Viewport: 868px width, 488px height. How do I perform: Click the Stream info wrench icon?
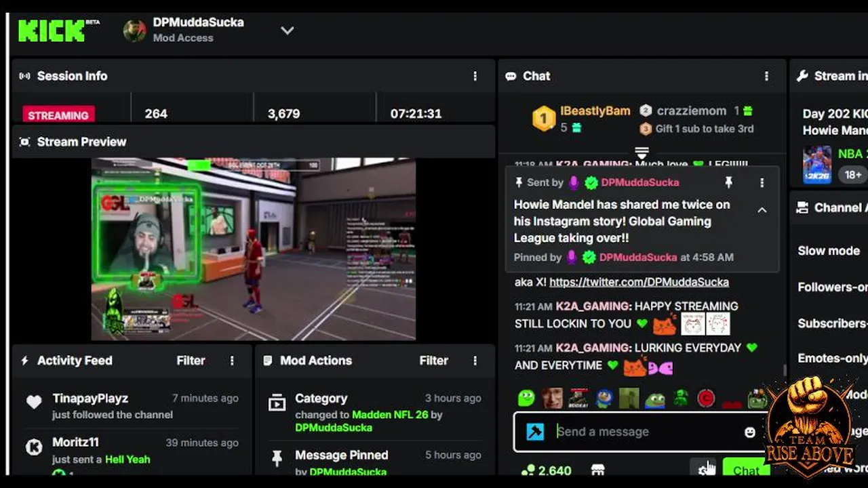coord(802,76)
